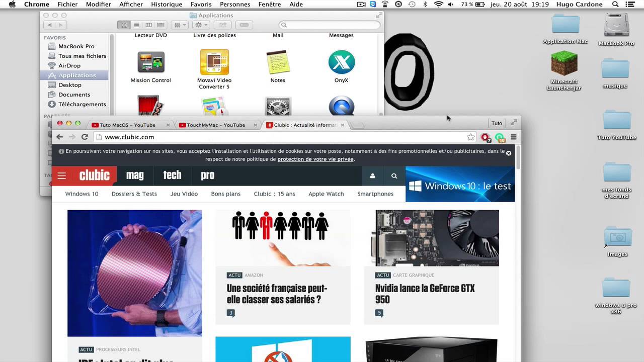Switch to TouchMyMac – YouTube tab
644x362 pixels.
point(216,125)
